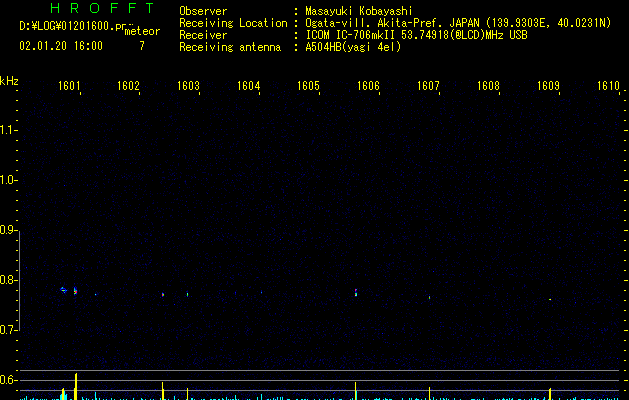The image size is (629, 400).
Task: Click the 1603 time axis label
Action: [x=189, y=86]
